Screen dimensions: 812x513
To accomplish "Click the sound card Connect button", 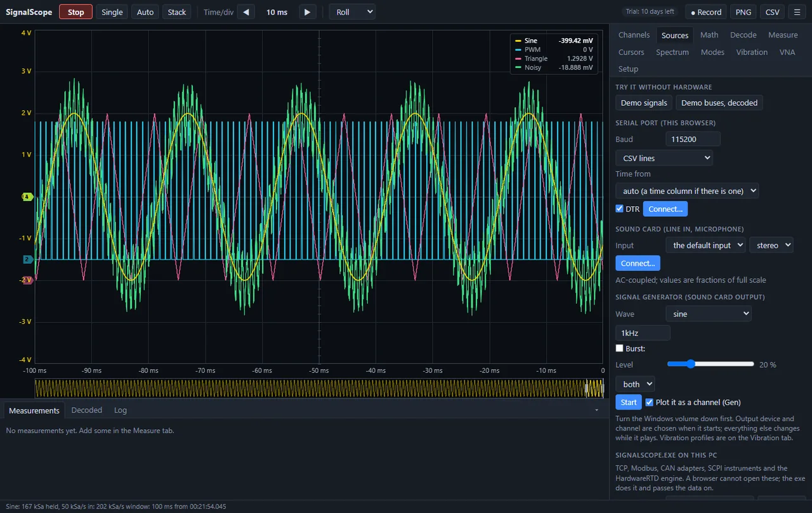I will coord(638,263).
